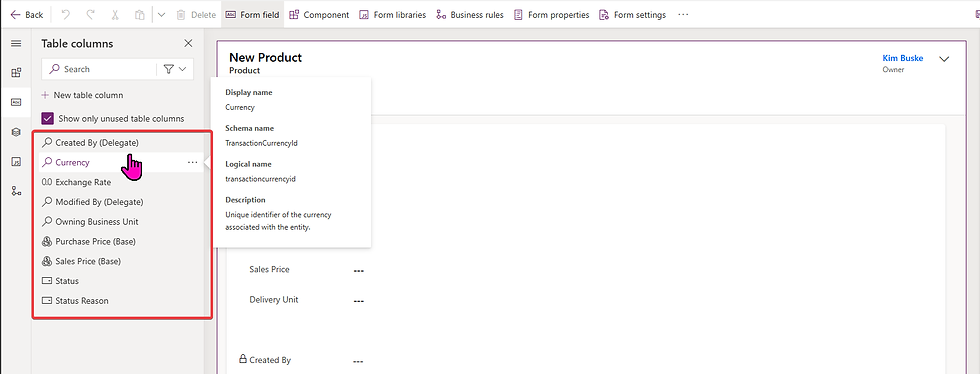This screenshot has width=980, height=374.
Task: Open the Table columns icon in left rail
Action: (16, 102)
